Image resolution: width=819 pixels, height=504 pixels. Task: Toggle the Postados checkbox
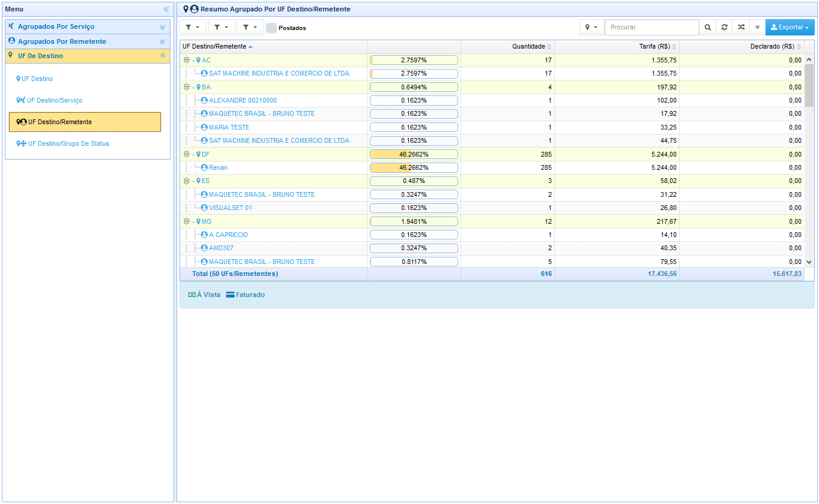(x=271, y=28)
